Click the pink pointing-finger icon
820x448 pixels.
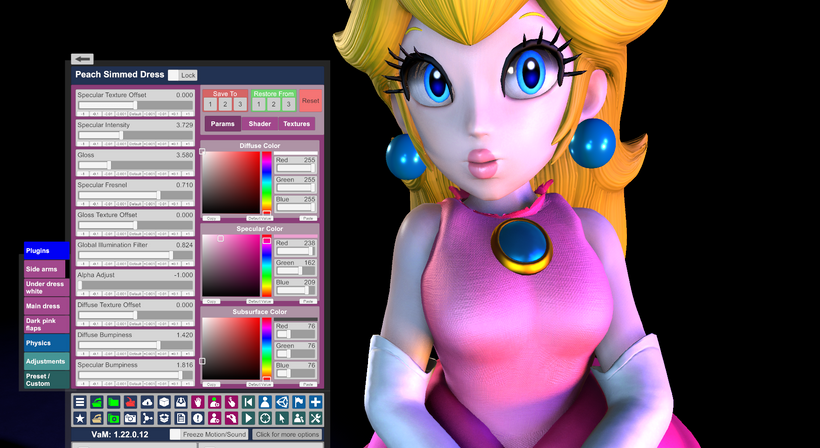(231, 402)
